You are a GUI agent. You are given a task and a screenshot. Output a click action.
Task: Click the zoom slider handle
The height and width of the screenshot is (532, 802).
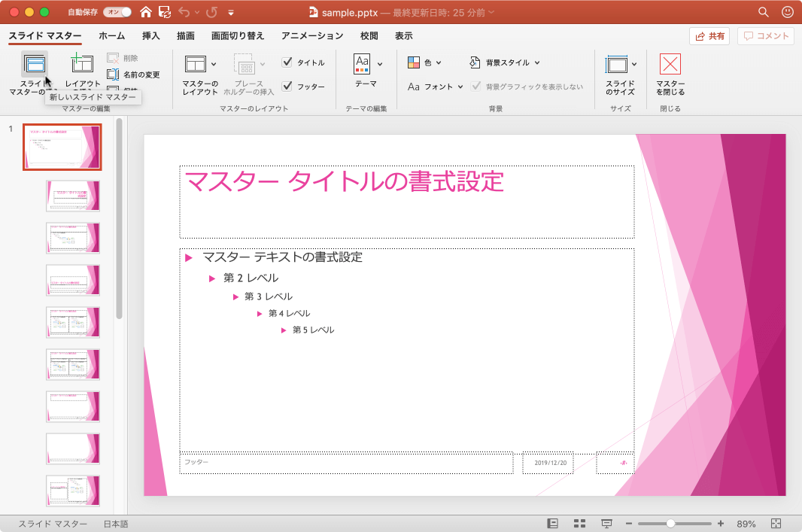tap(670, 524)
